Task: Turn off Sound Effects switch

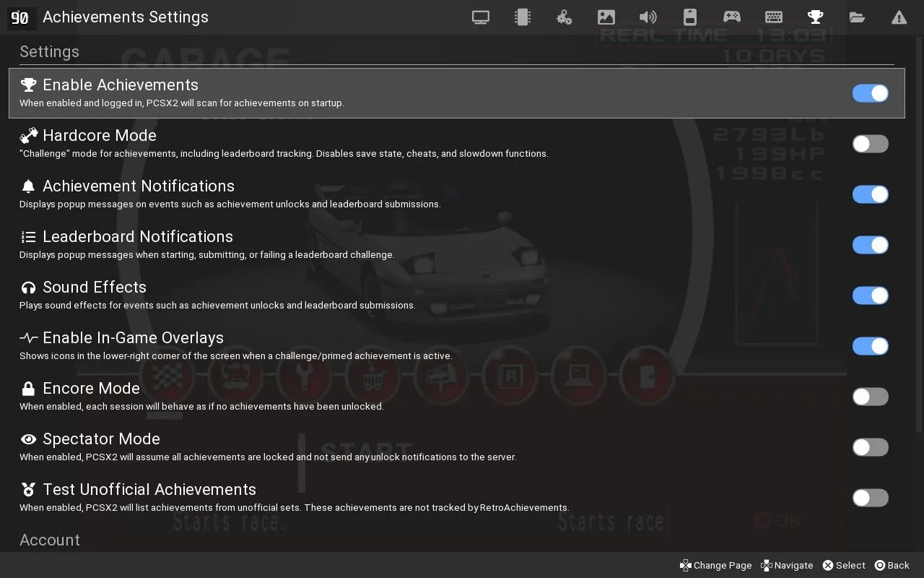Action: (871, 296)
